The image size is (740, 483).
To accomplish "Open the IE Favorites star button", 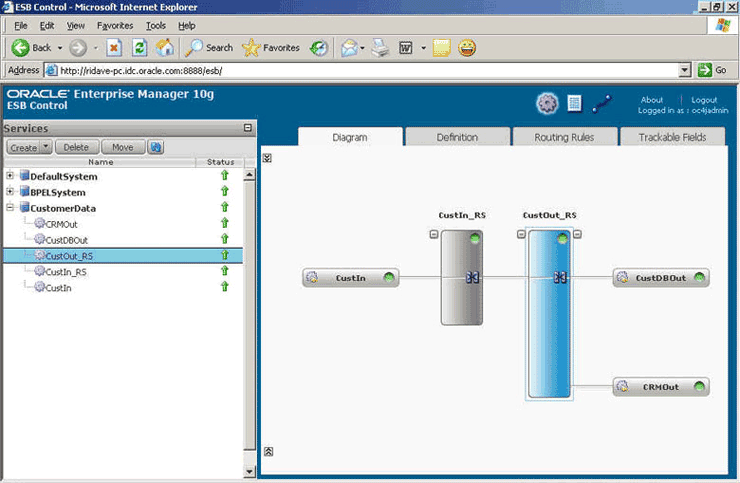I will pyautogui.click(x=271, y=48).
